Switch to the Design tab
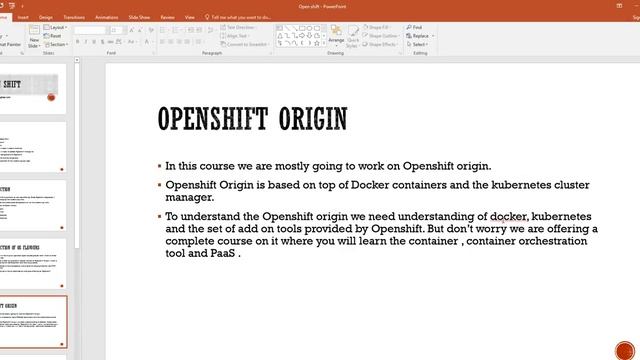The height and width of the screenshot is (360, 640). point(46,18)
